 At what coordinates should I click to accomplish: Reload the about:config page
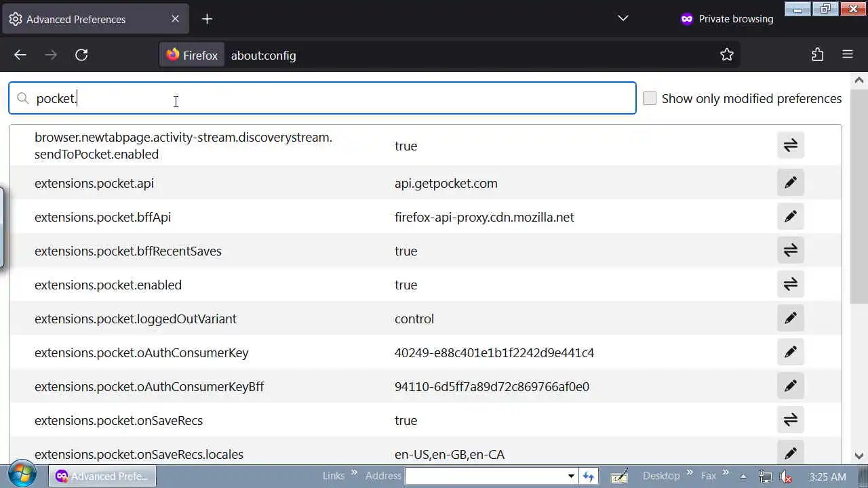[81, 55]
